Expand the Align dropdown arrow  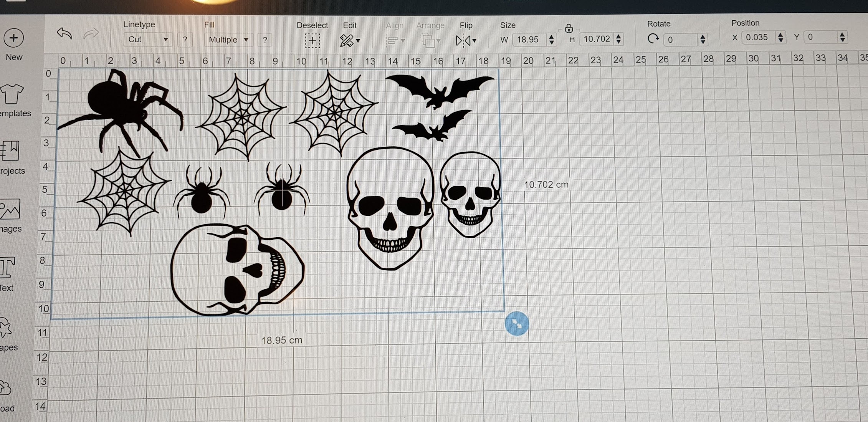pos(403,40)
